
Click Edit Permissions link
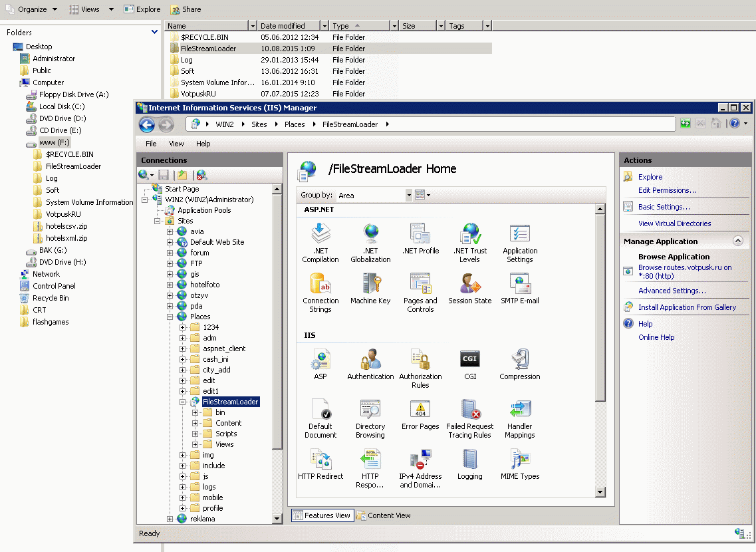(668, 190)
